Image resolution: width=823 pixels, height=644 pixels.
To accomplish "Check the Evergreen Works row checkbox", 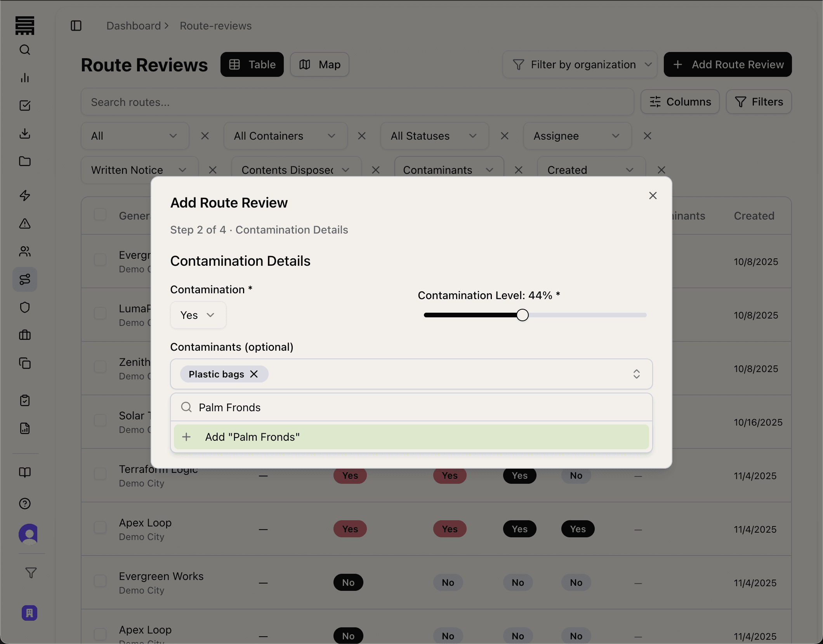I will [x=100, y=580].
